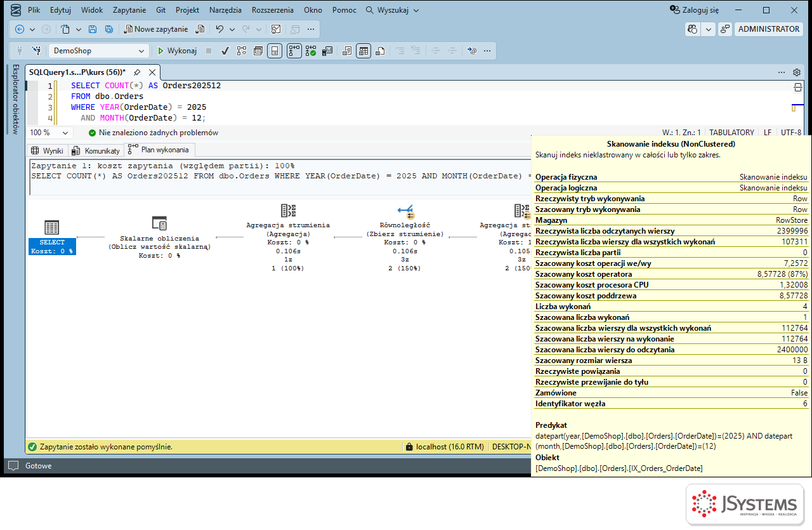
Task: Toggle IntelliSense enabled button
Action: (x=275, y=51)
